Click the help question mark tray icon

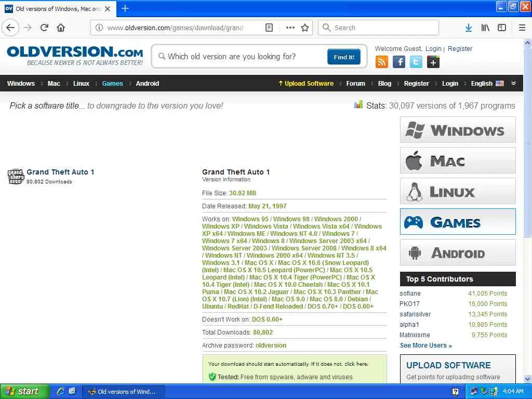point(455,392)
